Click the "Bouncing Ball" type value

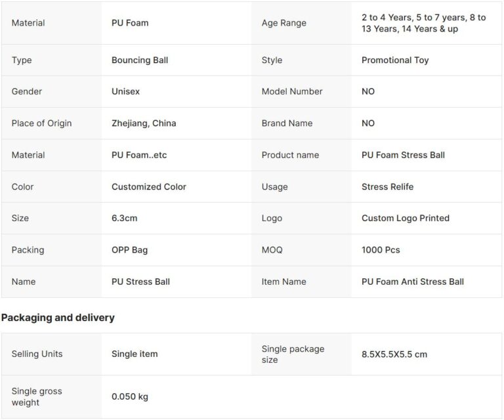pos(140,60)
